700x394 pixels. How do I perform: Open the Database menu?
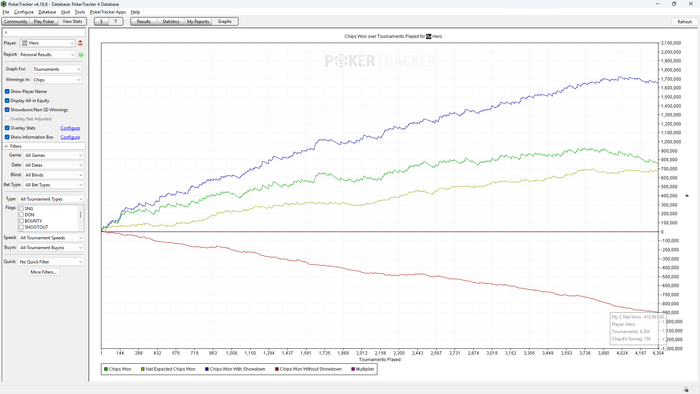47,12
